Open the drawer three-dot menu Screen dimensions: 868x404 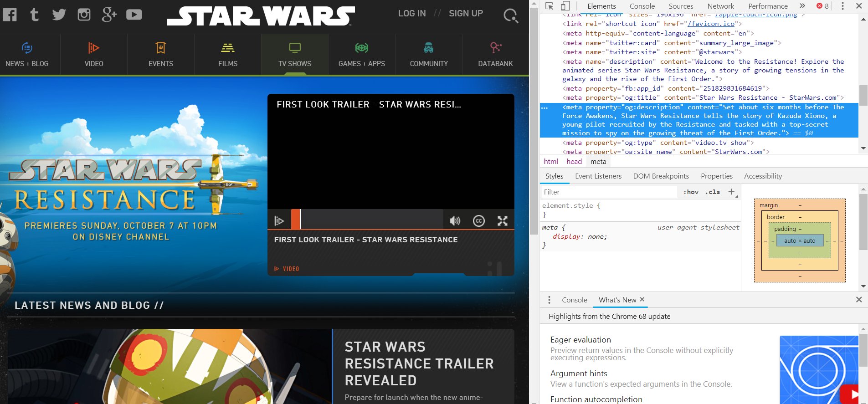pyautogui.click(x=549, y=300)
